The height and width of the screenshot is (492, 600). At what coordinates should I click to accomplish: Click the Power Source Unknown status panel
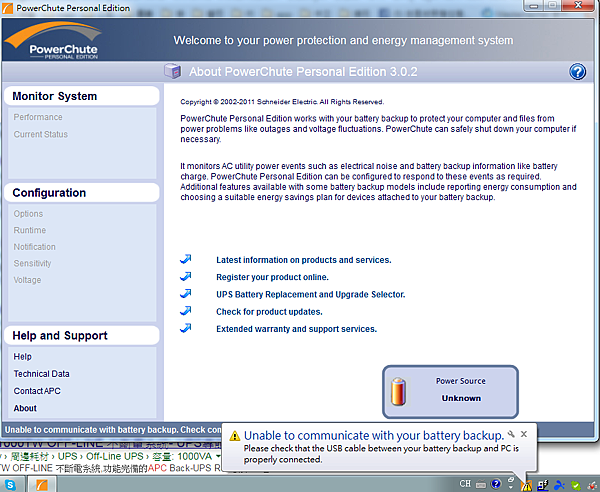pyautogui.click(x=450, y=392)
